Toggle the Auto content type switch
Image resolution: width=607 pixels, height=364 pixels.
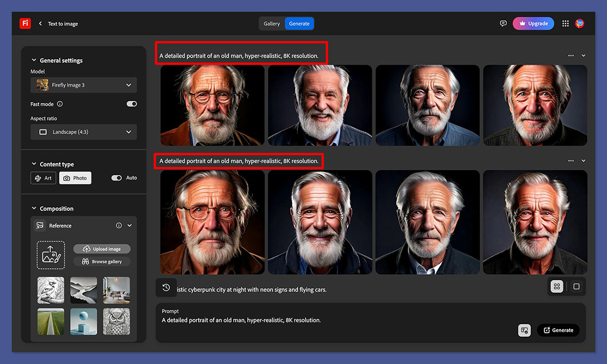point(116,178)
